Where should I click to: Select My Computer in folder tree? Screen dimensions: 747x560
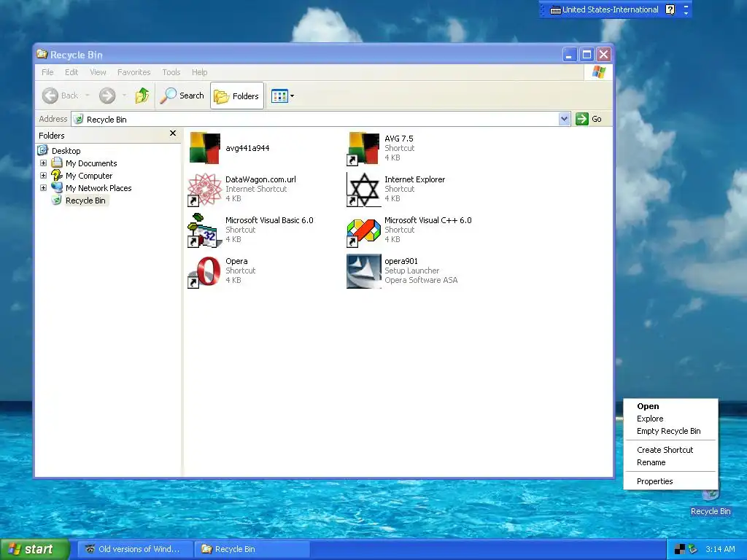tap(88, 176)
